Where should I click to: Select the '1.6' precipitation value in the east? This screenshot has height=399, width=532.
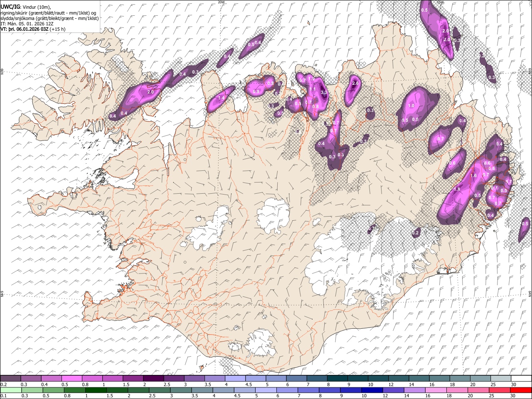(x=474, y=176)
